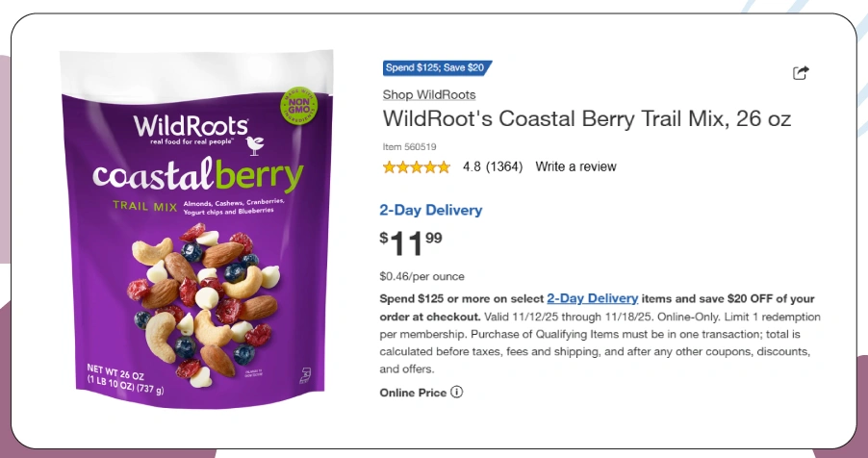868x458 pixels.
Task: Click the WildRoots brand logo on the package
Action: pos(191,127)
